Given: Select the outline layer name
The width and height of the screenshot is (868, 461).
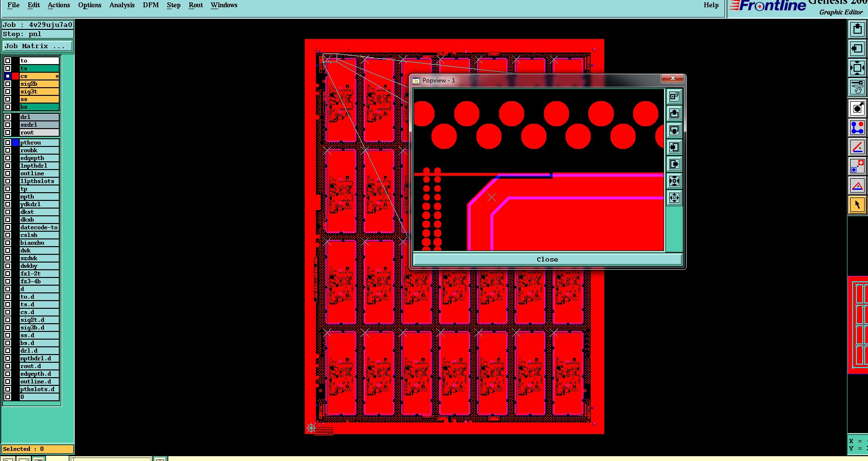Looking at the screenshot, I should click(39, 173).
